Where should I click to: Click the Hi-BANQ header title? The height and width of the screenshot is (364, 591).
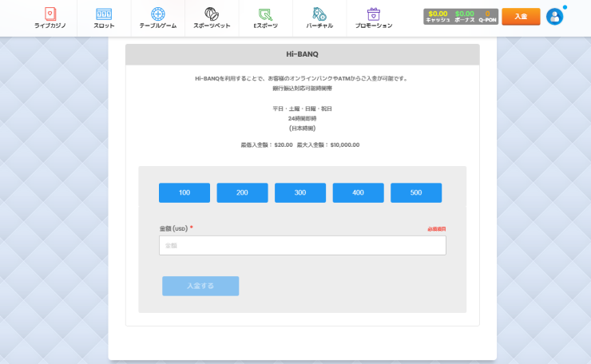(x=302, y=54)
